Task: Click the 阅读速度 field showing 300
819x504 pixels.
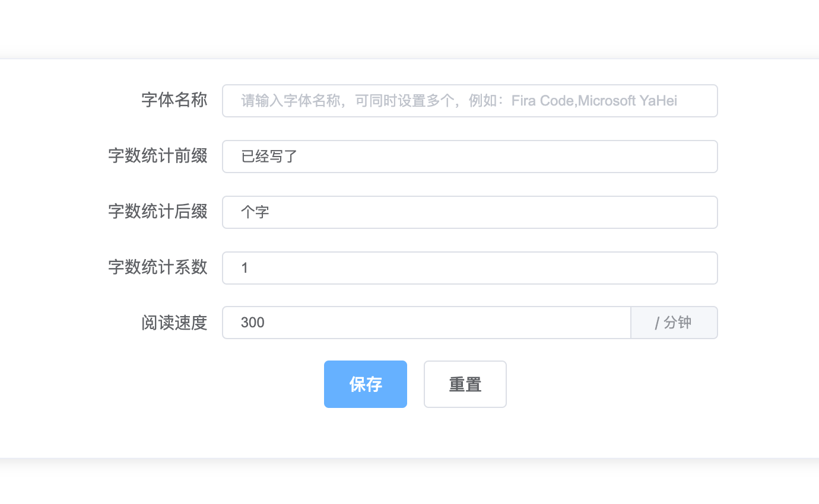Action: point(427,323)
